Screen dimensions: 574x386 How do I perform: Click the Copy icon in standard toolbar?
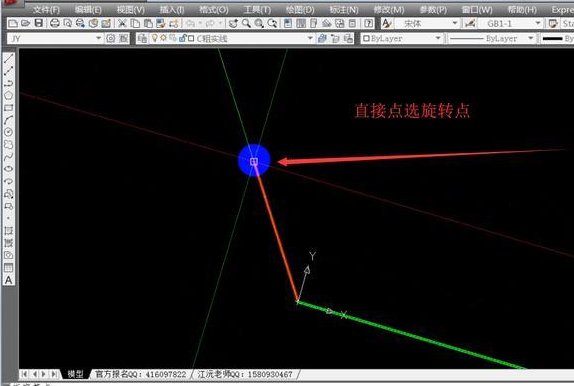click(135, 23)
